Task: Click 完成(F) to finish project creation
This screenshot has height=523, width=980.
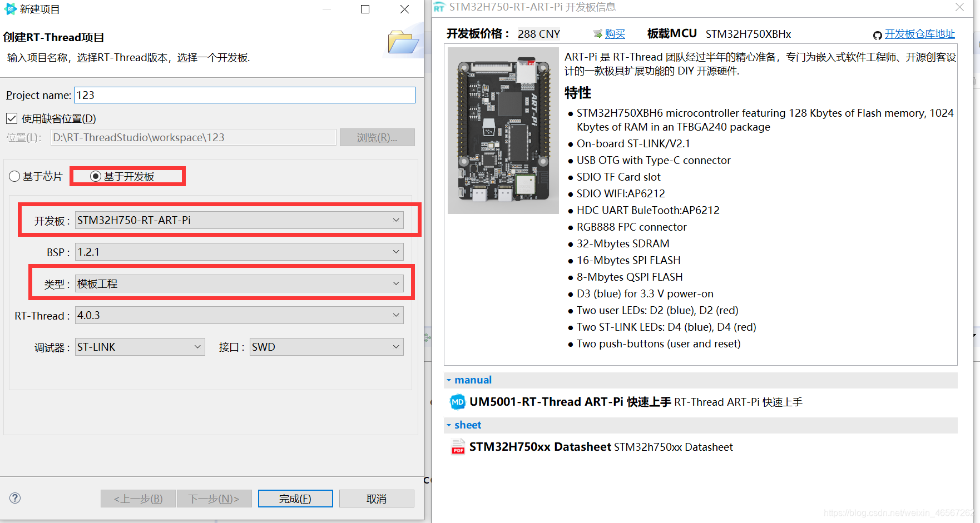Action: point(295,499)
